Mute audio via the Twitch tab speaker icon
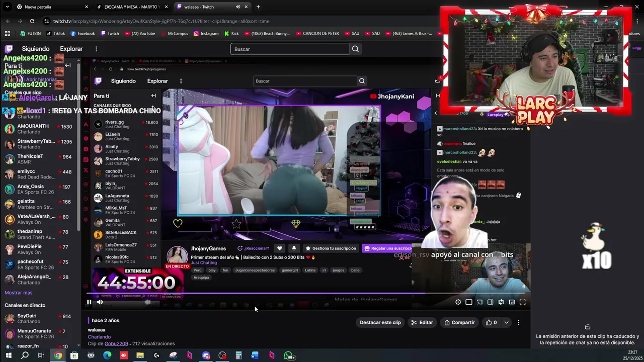The width and height of the screenshot is (644, 362). pos(237,7)
